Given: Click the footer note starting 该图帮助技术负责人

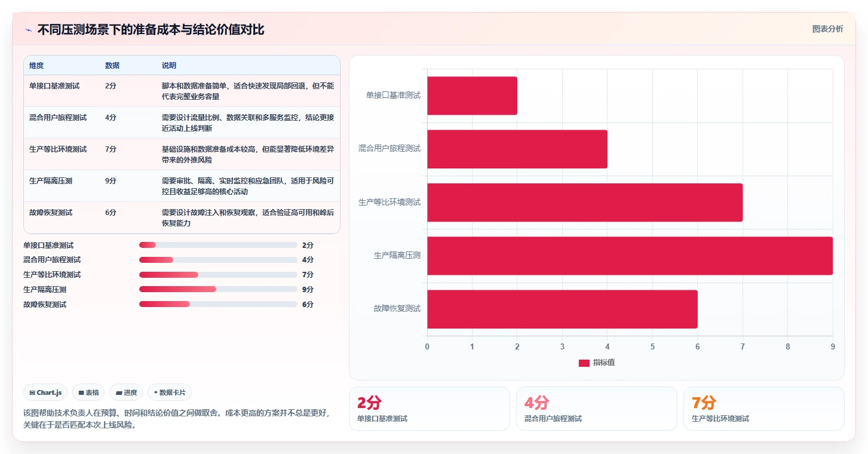Looking at the screenshot, I should point(177,419).
